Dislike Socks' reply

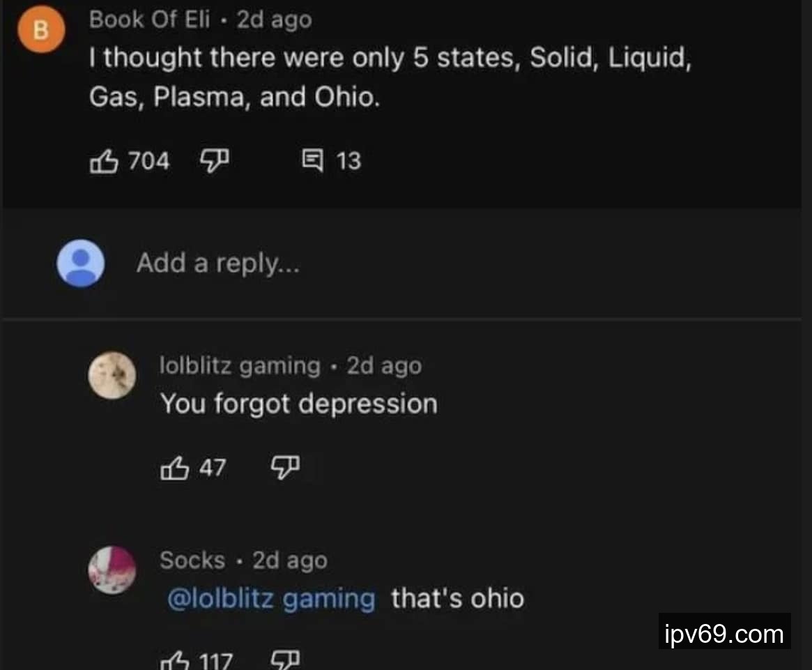285,660
